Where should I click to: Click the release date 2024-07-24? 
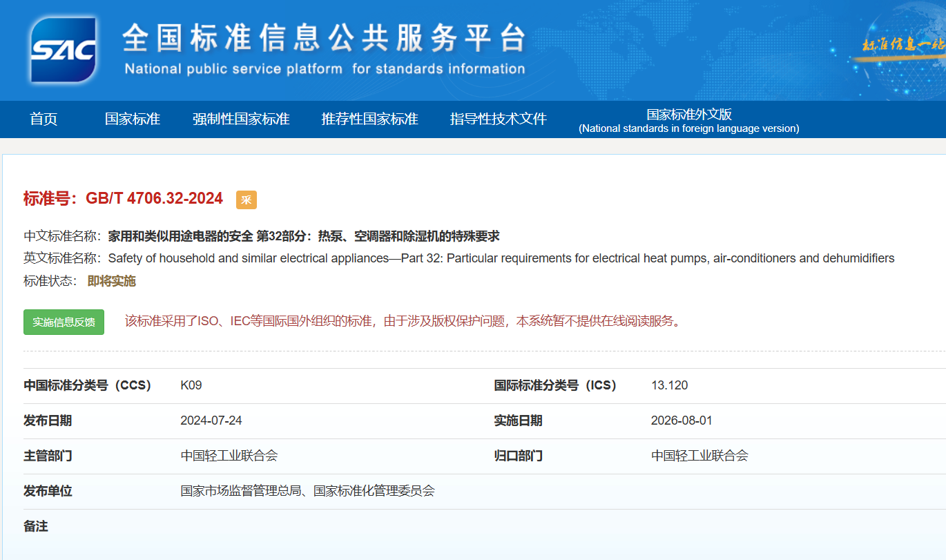(211, 421)
